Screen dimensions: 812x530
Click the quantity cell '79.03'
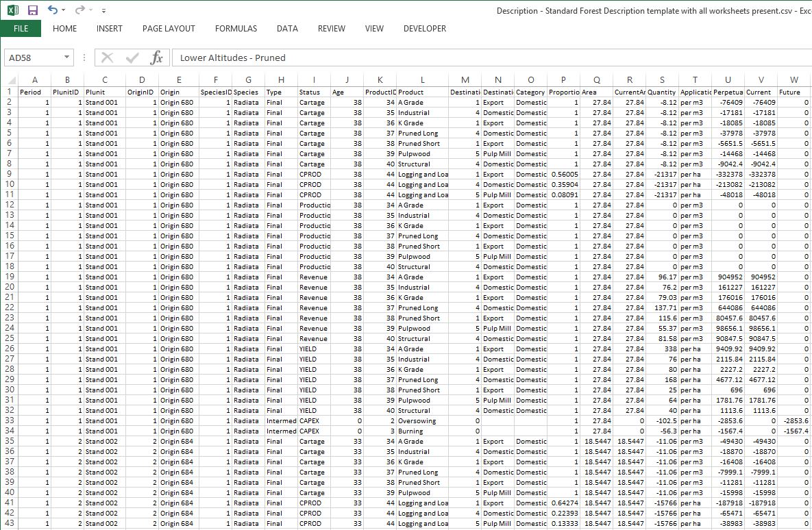tap(662, 298)
